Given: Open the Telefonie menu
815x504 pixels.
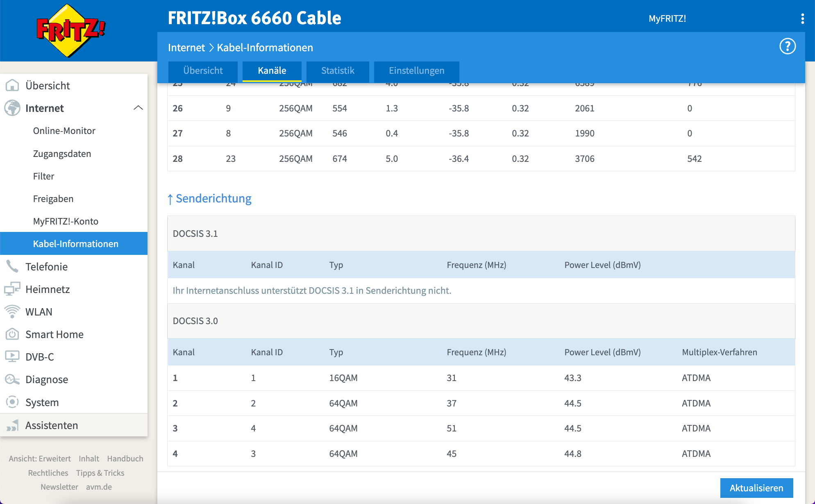Looking at the screenshot, I should point(46,266).
